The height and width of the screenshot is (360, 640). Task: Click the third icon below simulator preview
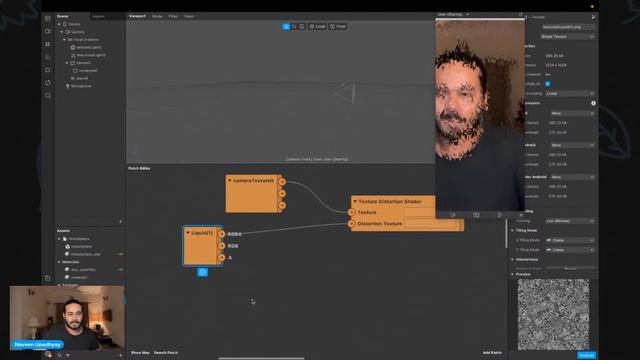click(500, 215)
